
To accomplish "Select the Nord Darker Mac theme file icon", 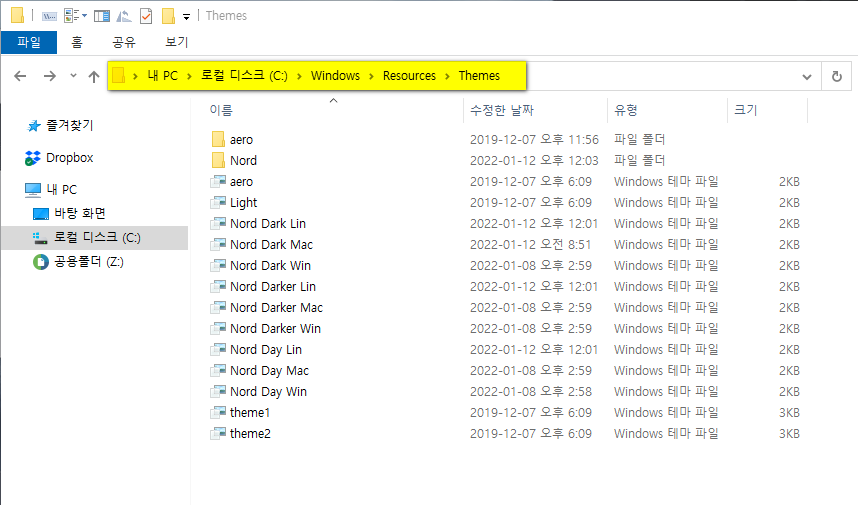I will coord(218,307).
